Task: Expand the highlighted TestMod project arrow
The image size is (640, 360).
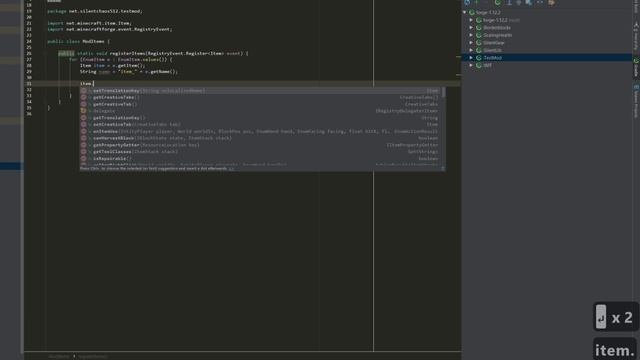Action: pyautogui.click(x=471, y=58)
